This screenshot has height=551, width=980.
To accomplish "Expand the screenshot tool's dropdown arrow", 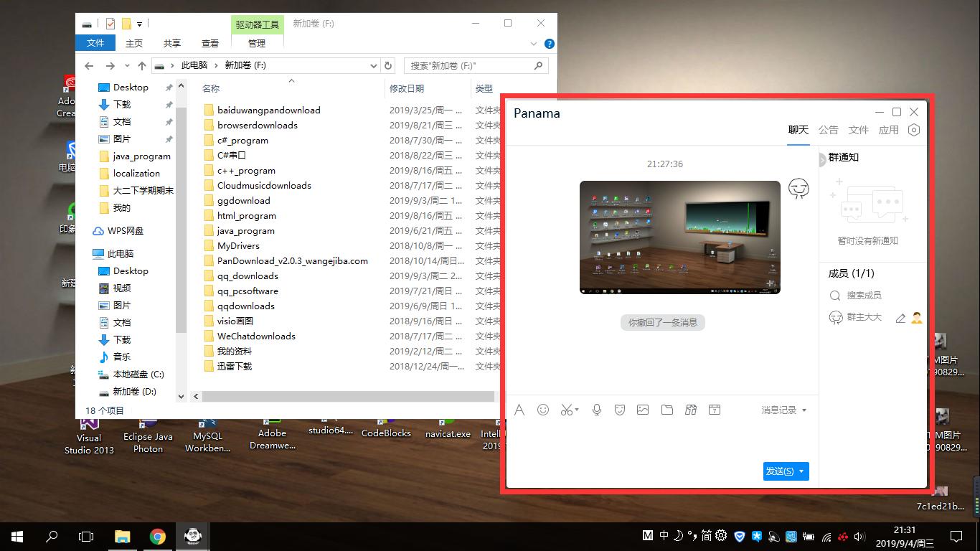I will click(576, 409).
